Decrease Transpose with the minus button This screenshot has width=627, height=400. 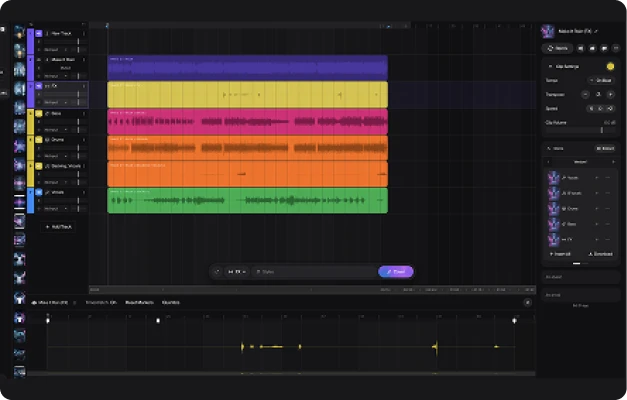tap(585, 95)
